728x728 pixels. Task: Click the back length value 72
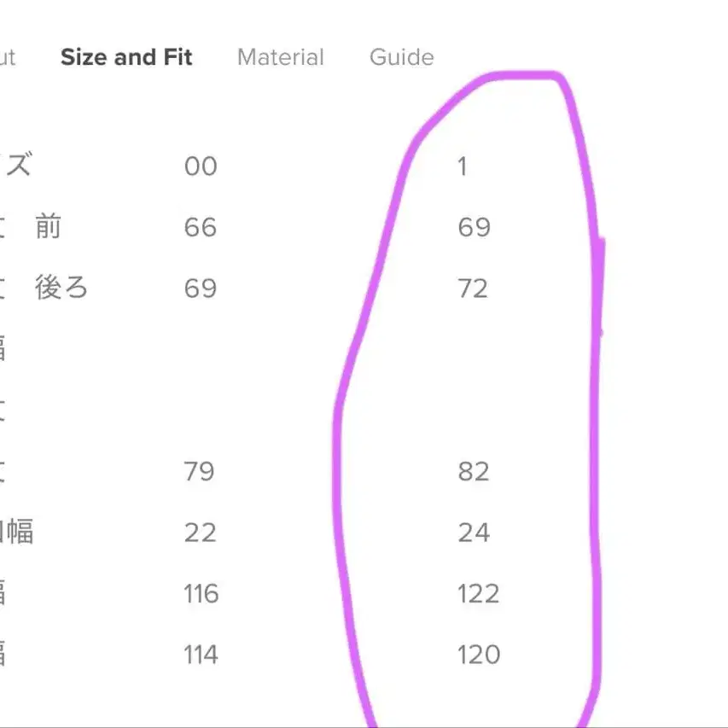point(475,288)
